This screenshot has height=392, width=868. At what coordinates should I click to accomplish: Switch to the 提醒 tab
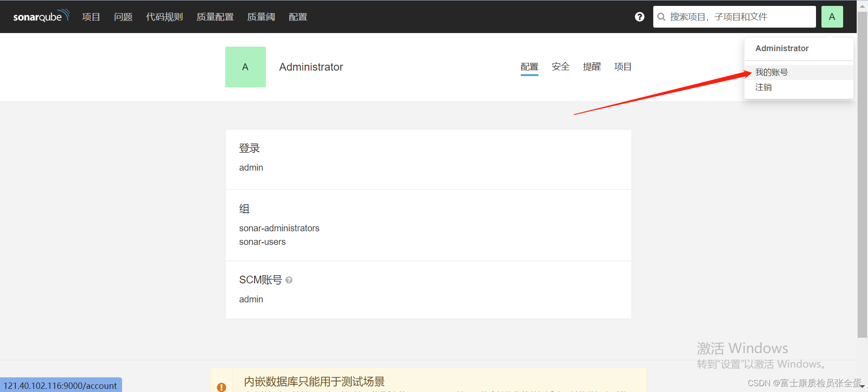tap(592, 67)
